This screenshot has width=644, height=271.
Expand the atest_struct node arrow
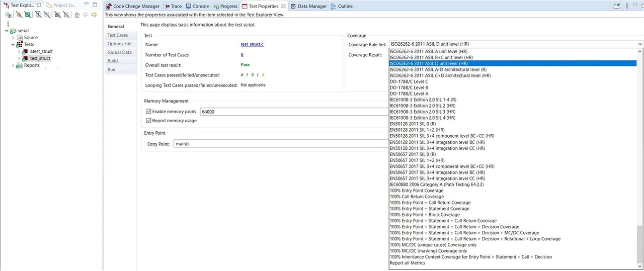click(x=19, y=52)
